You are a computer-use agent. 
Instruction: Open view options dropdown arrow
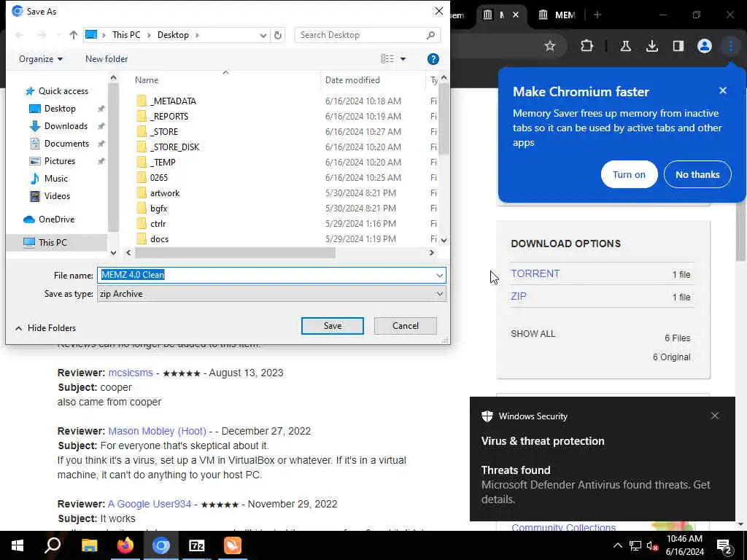(403, 59)
